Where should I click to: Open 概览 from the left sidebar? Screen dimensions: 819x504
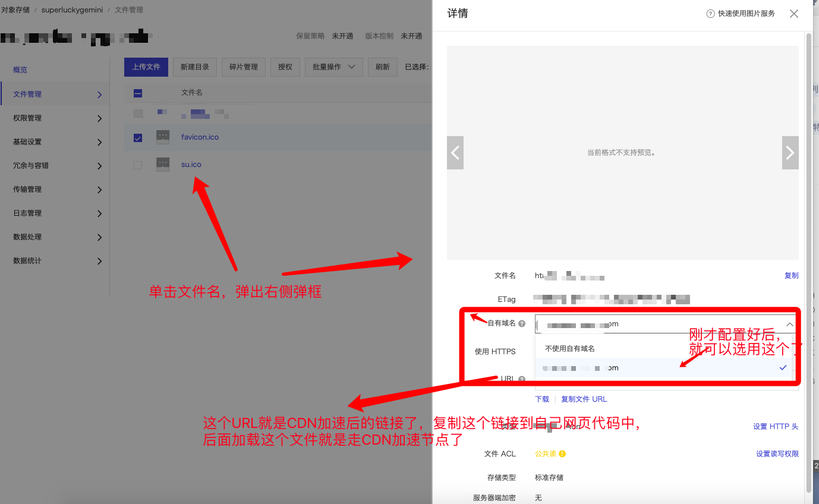(21, 70)
